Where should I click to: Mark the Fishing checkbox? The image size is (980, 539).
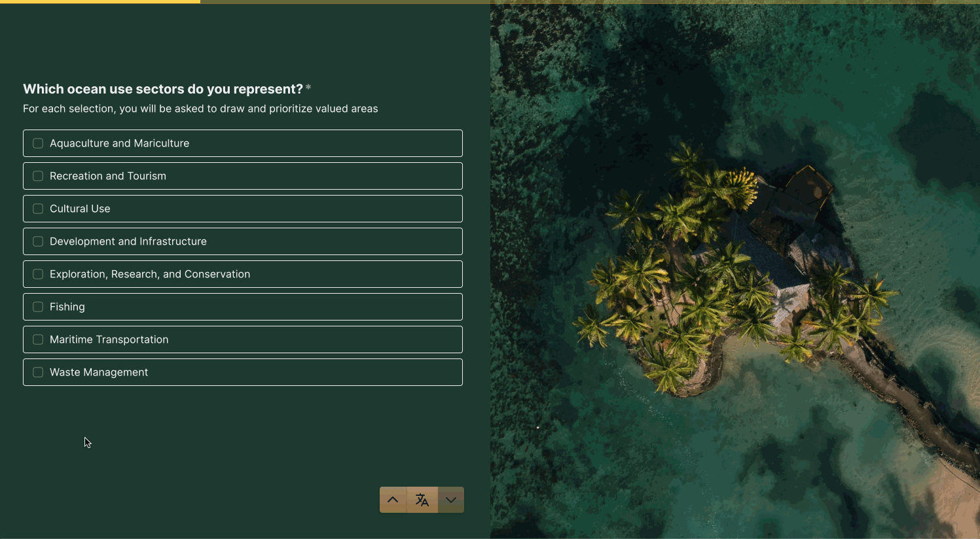[38, 307]
